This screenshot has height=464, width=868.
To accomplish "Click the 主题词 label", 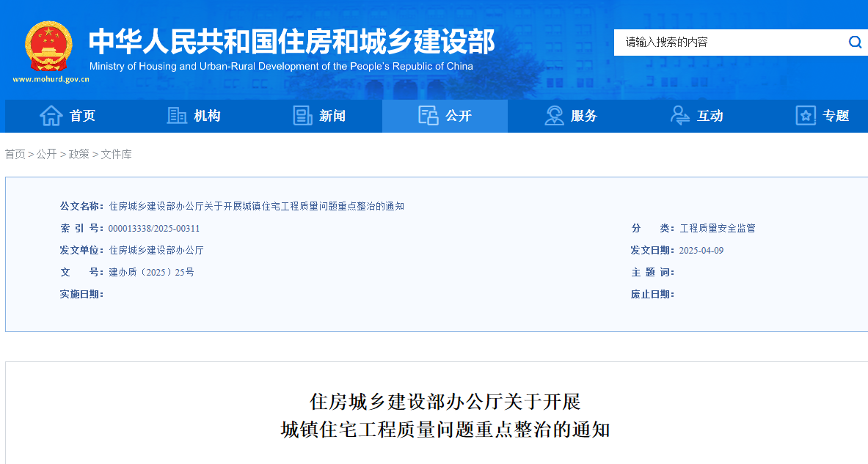I will click(x=653, y=272).
